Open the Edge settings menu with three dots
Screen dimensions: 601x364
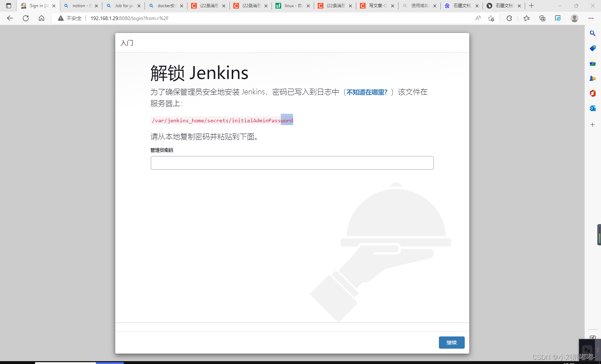point(591,18)
